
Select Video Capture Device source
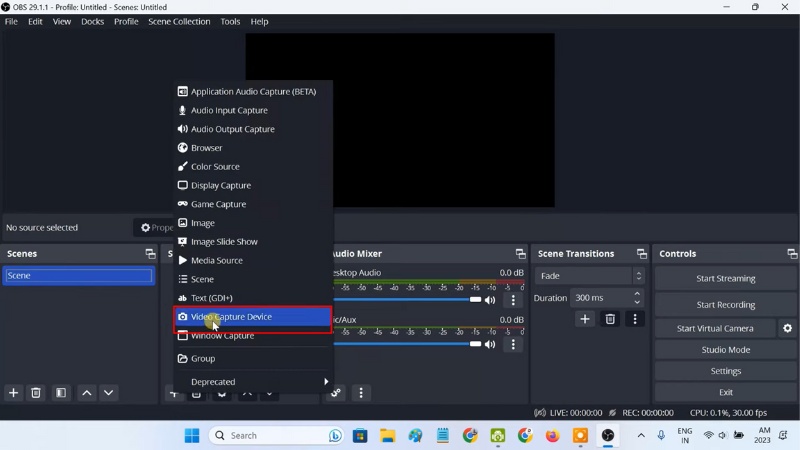point(253,317)
